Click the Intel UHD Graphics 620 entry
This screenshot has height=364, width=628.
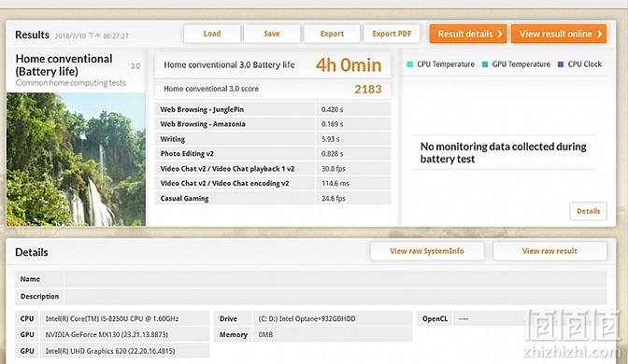click(110, 351)
